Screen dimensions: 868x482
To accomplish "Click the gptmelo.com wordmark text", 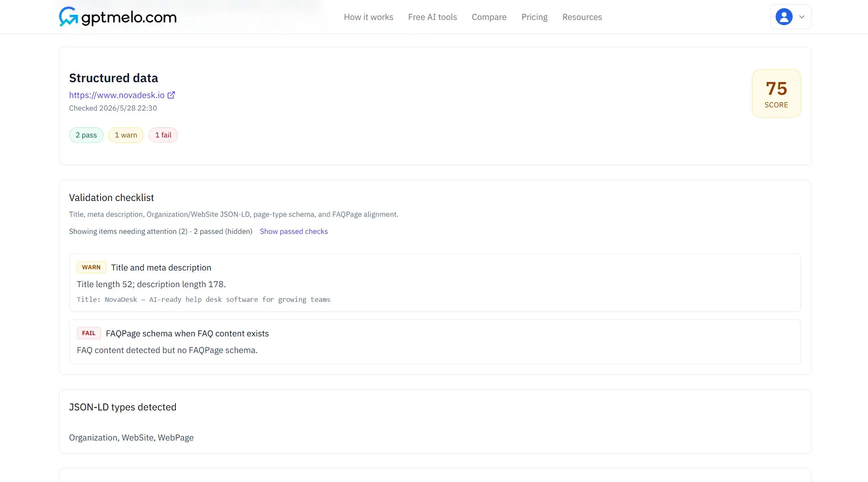I will (129, 17).
